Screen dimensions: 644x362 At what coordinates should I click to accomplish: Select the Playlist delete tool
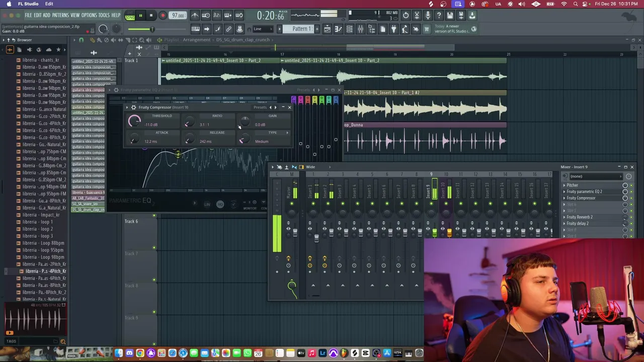[x=106, y=40]
